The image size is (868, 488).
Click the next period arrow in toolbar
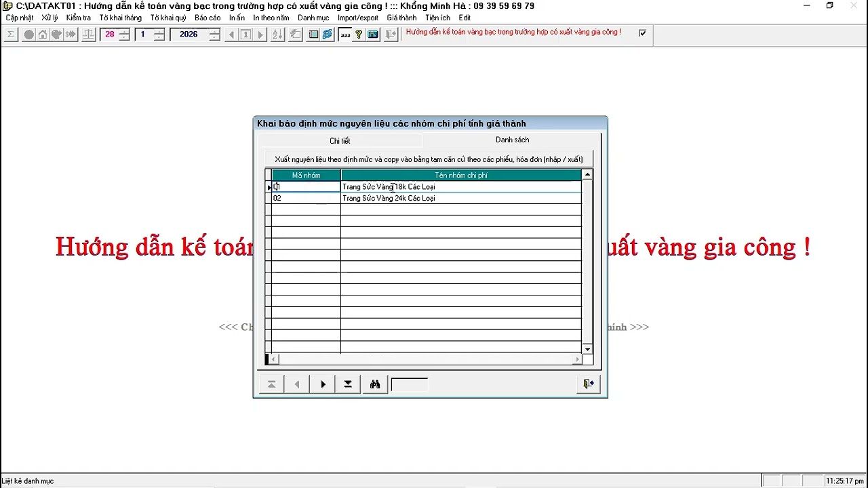point(260,34)
